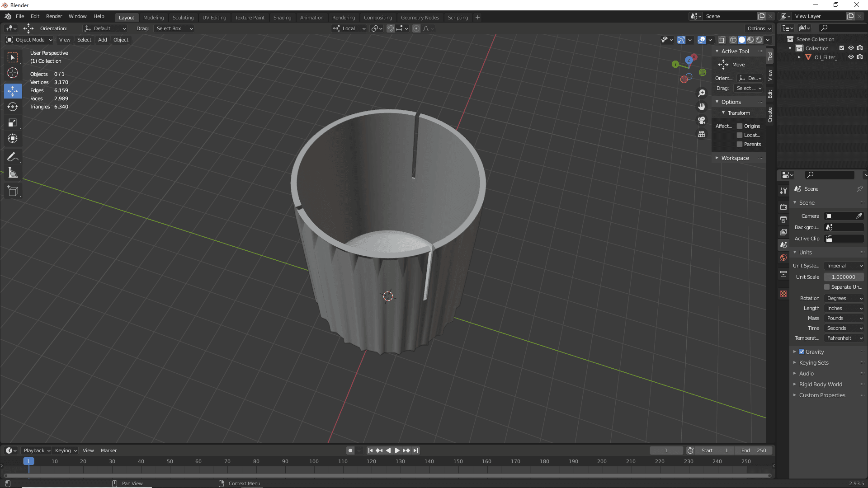Viewport: 868px width, 488px height.
Task: Open the Unit System dropdown
Action: [x=843, y=265]
